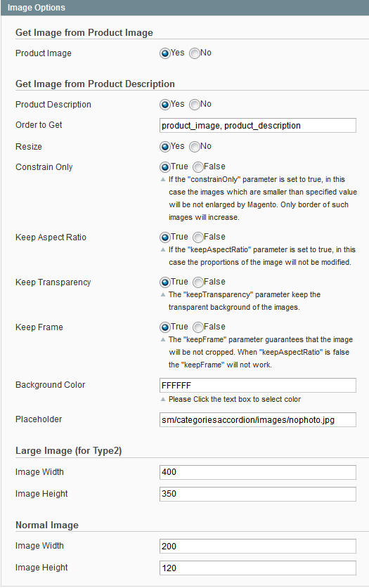Choose No for Product Description
Screen dimensions: 369x588
tap(195, 105)
